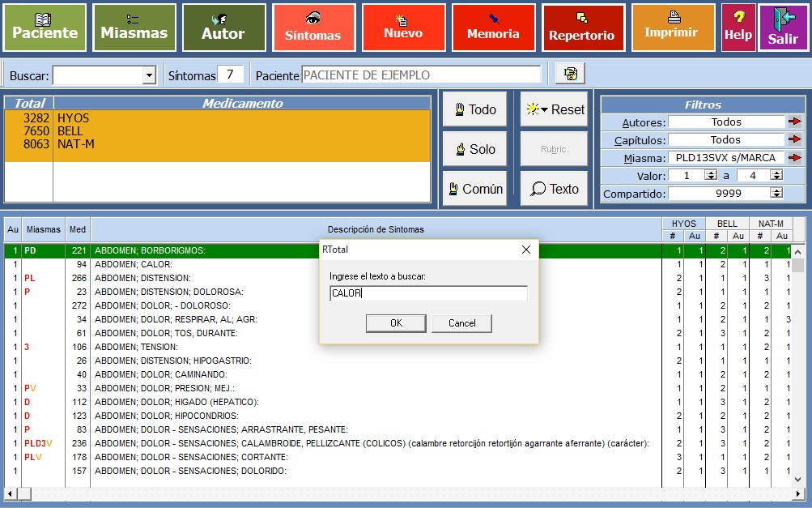Image resolution: width=812 pixels, height=508 pixels.
Task: Select row ABDOMEN; DOLOR; PRESION; MEJ.
Action: point(397,388)
